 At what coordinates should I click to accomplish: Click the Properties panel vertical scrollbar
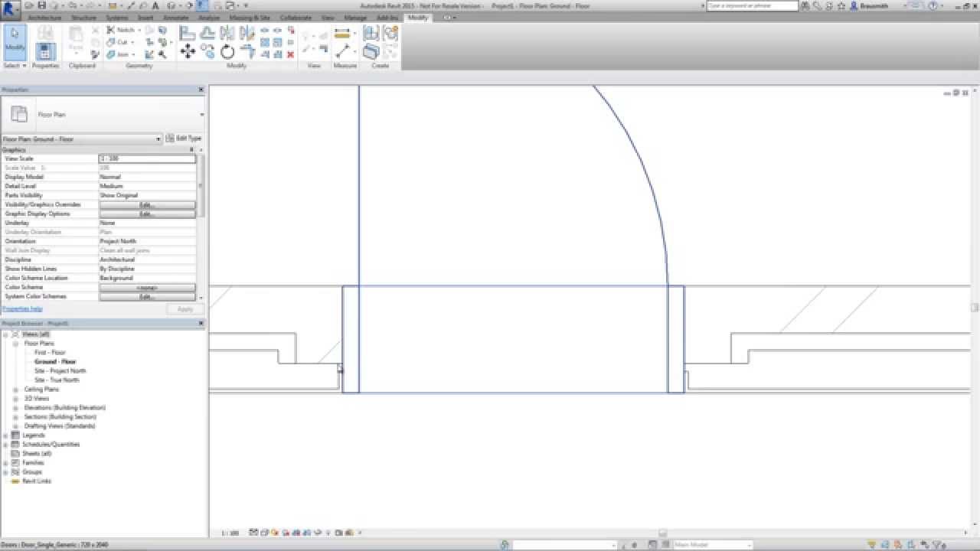[x=201, y=187]
